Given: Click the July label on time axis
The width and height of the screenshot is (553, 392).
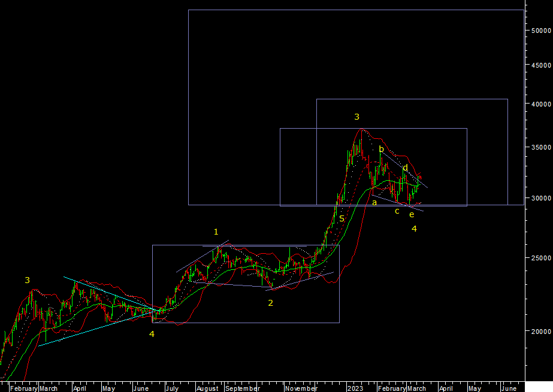Looking at the screenshot, I should click(172, 388).
